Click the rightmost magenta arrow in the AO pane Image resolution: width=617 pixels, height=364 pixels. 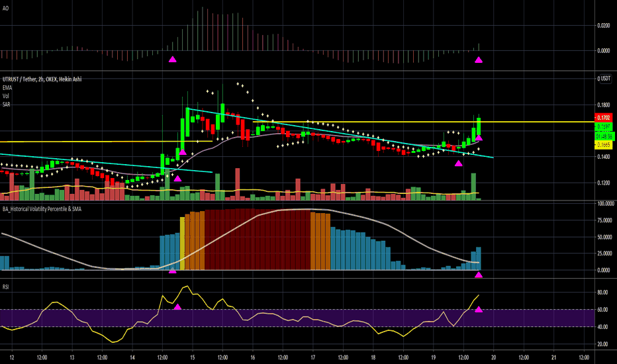[479, 60]
